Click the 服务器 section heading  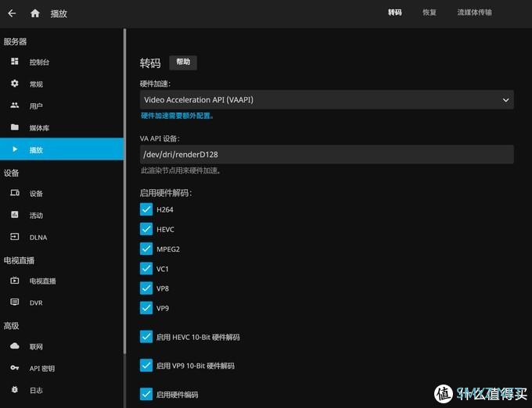pyautogui.click(x=15, y=41)
